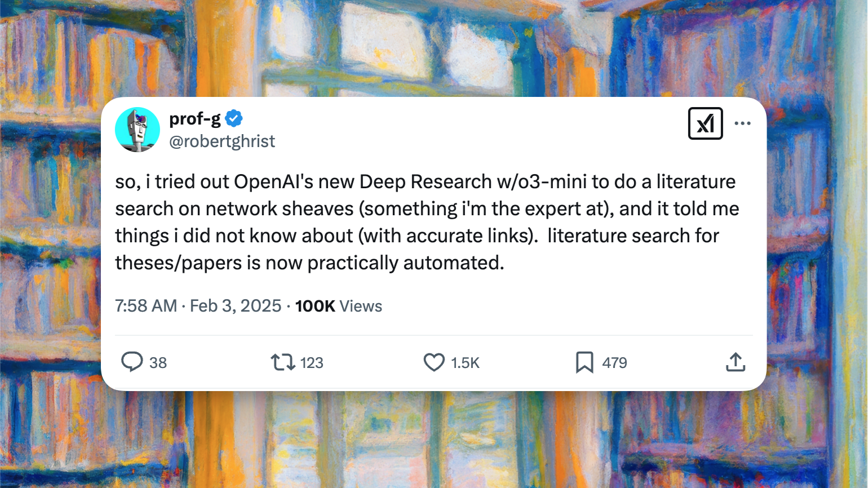Open the Feb 3, 2025 timestamp link

tap(236, 306)
